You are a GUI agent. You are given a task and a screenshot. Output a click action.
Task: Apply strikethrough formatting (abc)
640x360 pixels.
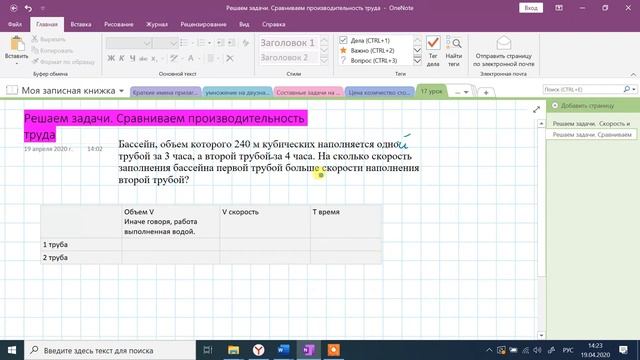click(x=143, y=59)
